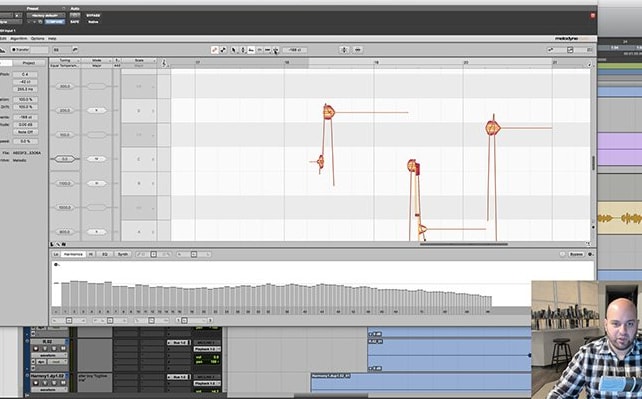The width and height of the screenshot is (642, 399).
Task: Toggle note assignment mode wrench icon
Action: point(215,50)
